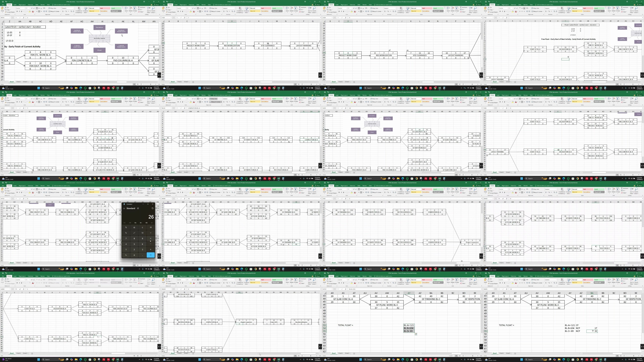Image resolution: width=644 pixels, height=362 pixels.
Task: Open Format as Table menu in BA55 Excel window
Action: 569,282
